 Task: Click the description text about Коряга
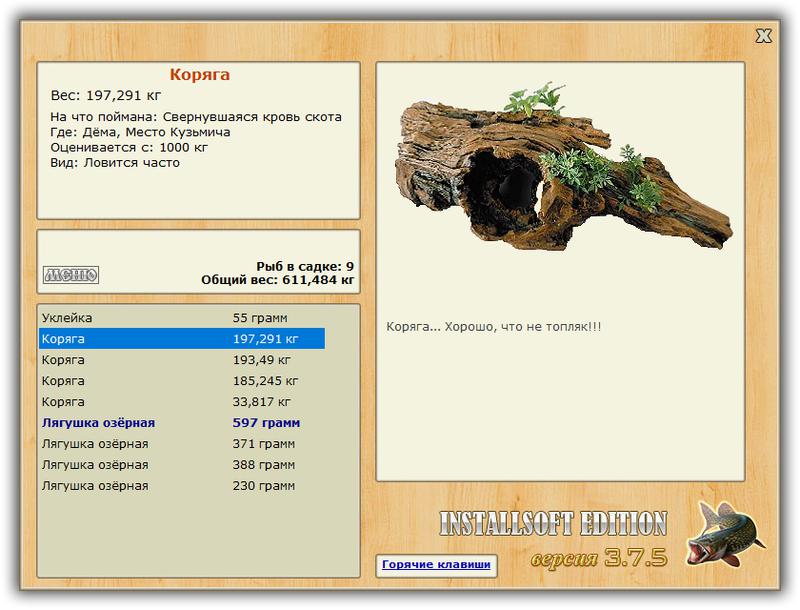[493, 327]
